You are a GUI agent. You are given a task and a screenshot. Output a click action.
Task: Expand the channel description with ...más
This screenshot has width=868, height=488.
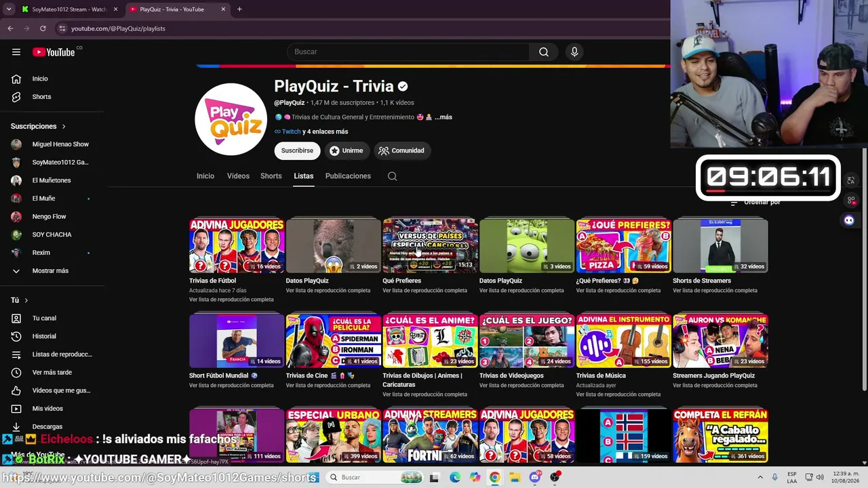(x=443, y=117)
